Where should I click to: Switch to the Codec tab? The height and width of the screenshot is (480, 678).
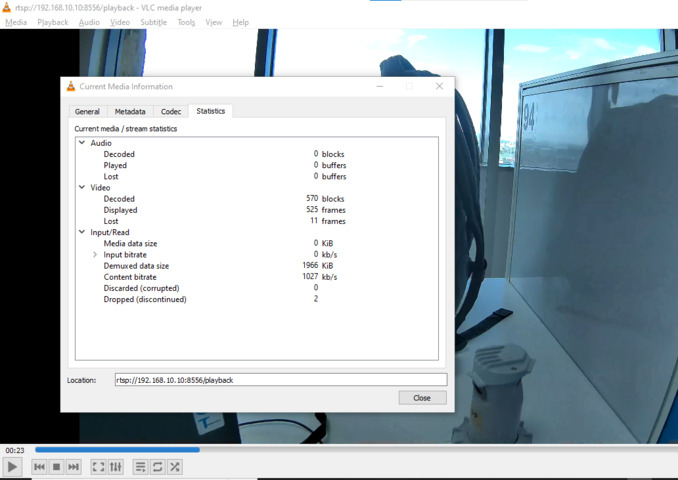[x=171, y=112]
